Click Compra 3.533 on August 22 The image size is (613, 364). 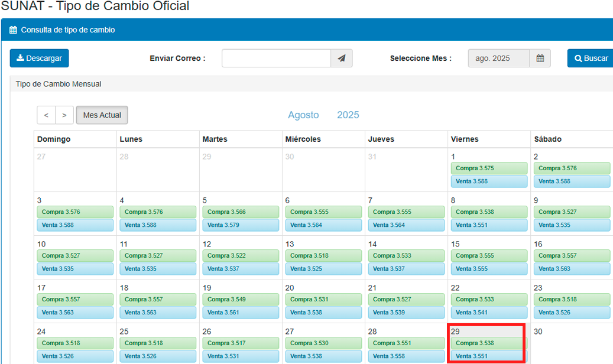pos(489,300)
